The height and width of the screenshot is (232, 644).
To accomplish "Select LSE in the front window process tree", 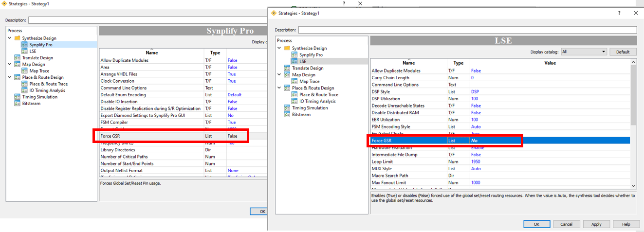I will pos(303,61).
